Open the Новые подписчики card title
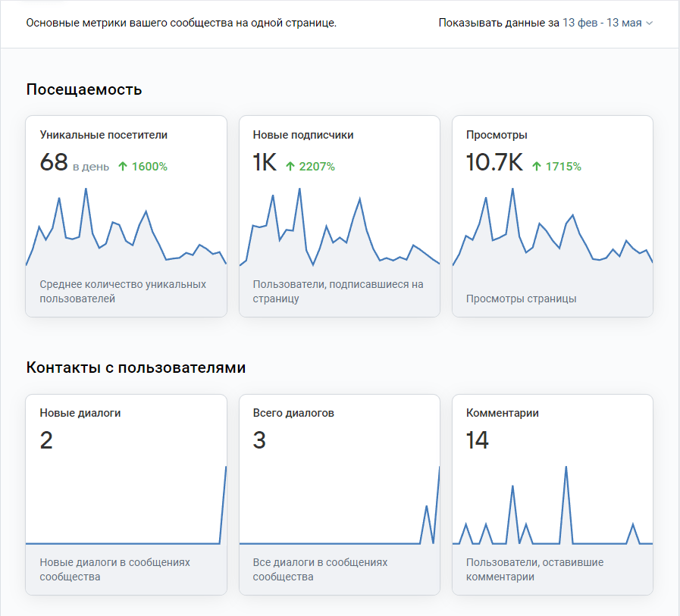This screenshot has height=616, width=680. [x=303, y=135]
